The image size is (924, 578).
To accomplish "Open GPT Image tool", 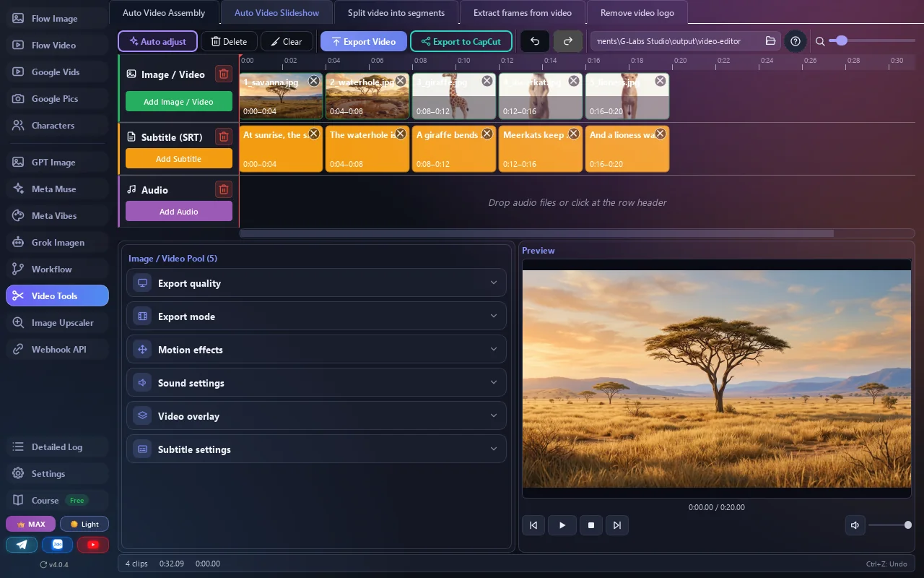I will coord(57,162).
